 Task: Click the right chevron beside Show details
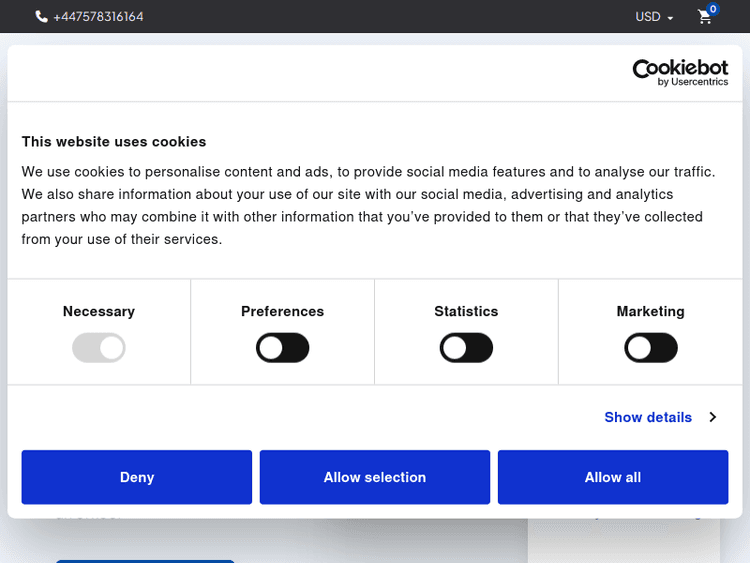tap(713, 417)
